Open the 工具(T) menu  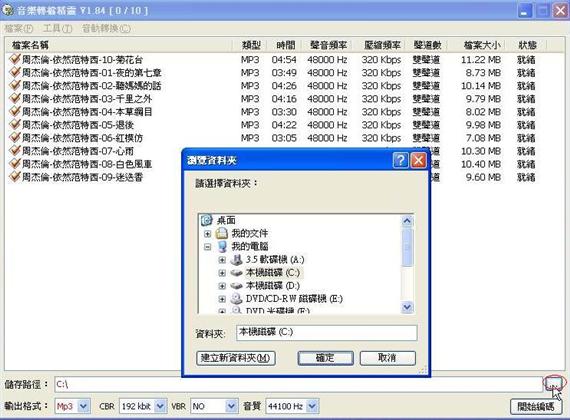[x=57, y=28]
